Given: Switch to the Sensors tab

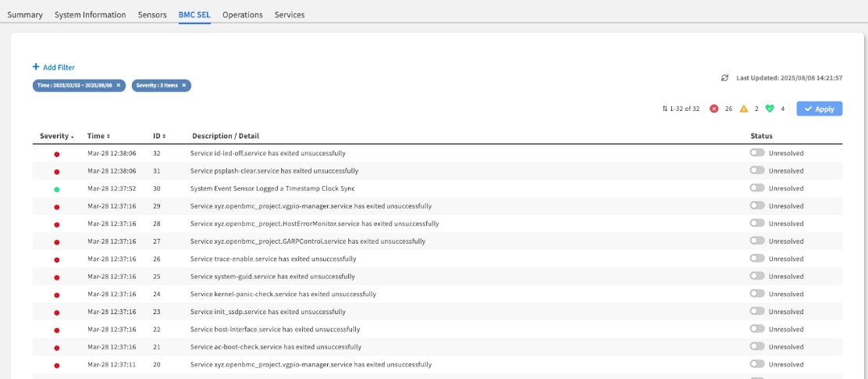Looking at the screenshot, I should pos(151,15).
